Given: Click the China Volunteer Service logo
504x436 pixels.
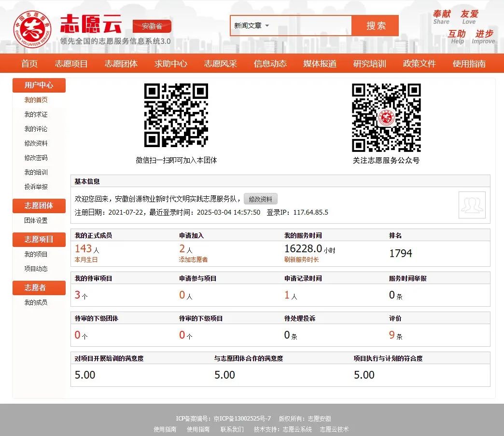Looking at the screenshot, I should pos(32,29).
